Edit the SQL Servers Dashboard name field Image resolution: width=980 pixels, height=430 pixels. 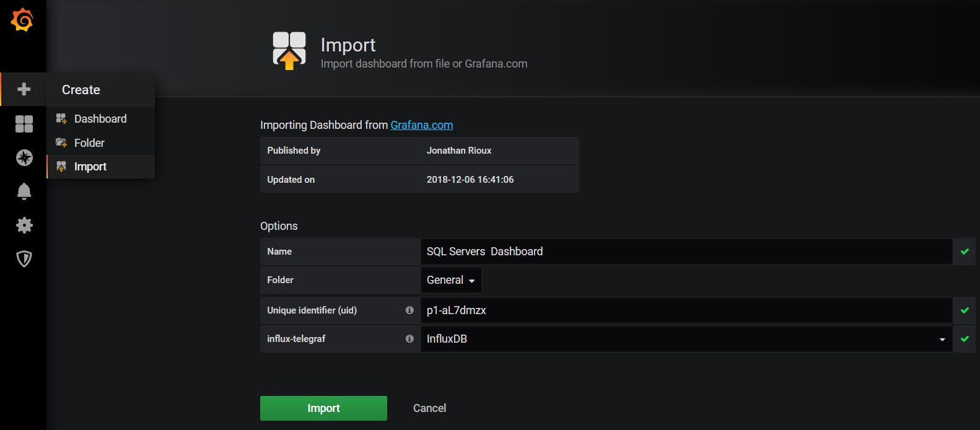[686, 252]
